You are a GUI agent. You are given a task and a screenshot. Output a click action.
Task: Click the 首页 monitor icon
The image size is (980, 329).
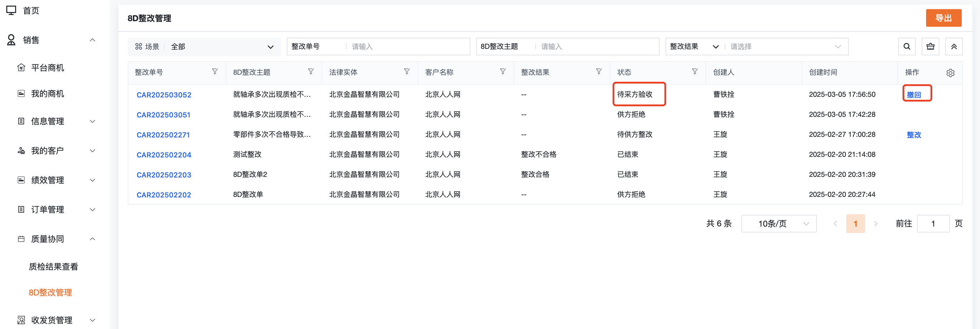(x=11, y=10)
